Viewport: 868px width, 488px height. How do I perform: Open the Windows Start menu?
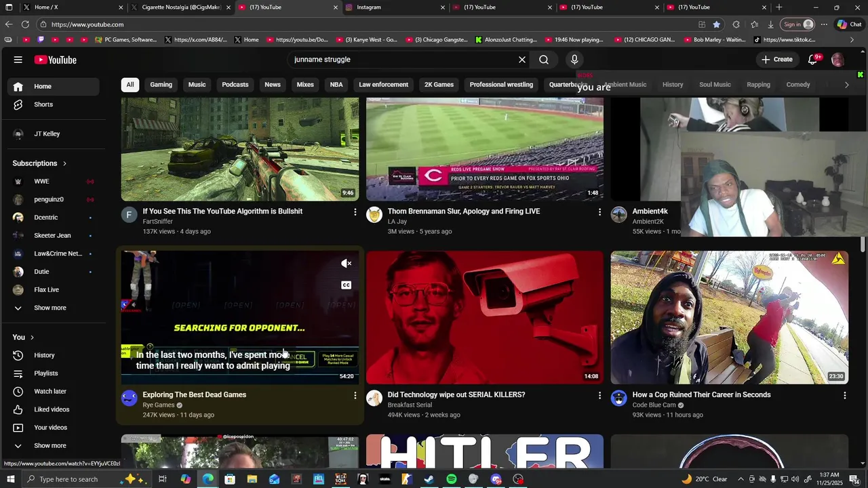(x=10, y=479)
